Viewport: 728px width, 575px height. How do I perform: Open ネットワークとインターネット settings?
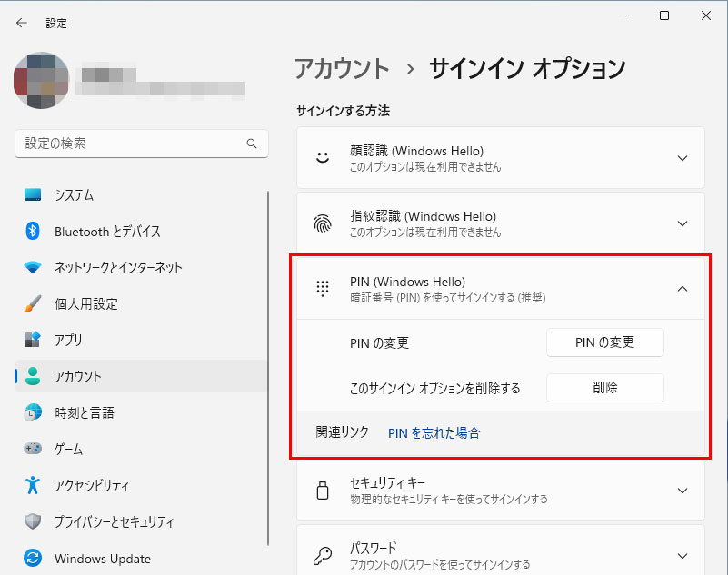tap(141, 267)
